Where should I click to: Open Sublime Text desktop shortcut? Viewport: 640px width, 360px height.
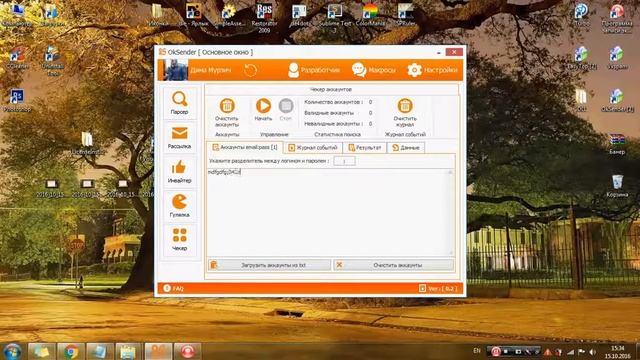tap(335, 18)
